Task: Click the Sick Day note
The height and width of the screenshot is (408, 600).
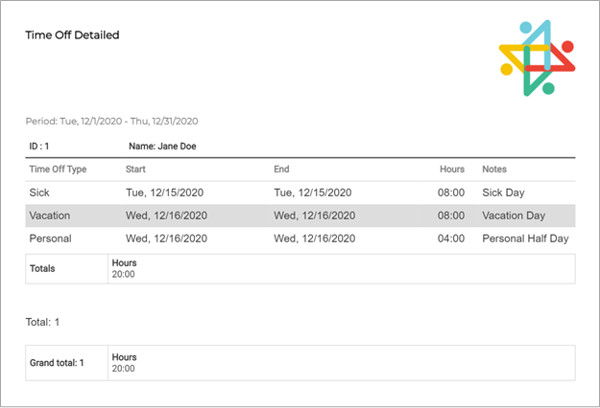Action: click(503, 193)
